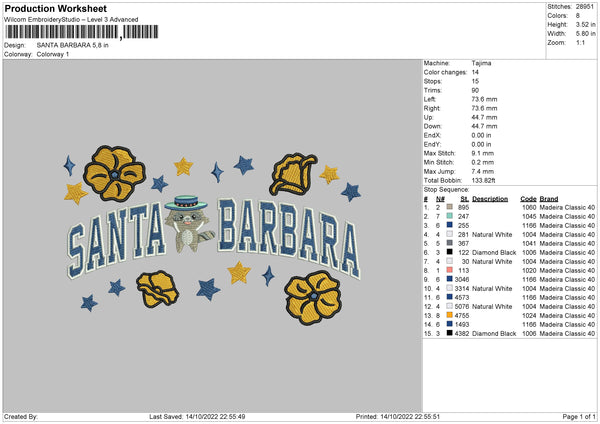Click code '1024' in stop 13
This screenshot has height=424, width=600.
(x=529, y=316)
